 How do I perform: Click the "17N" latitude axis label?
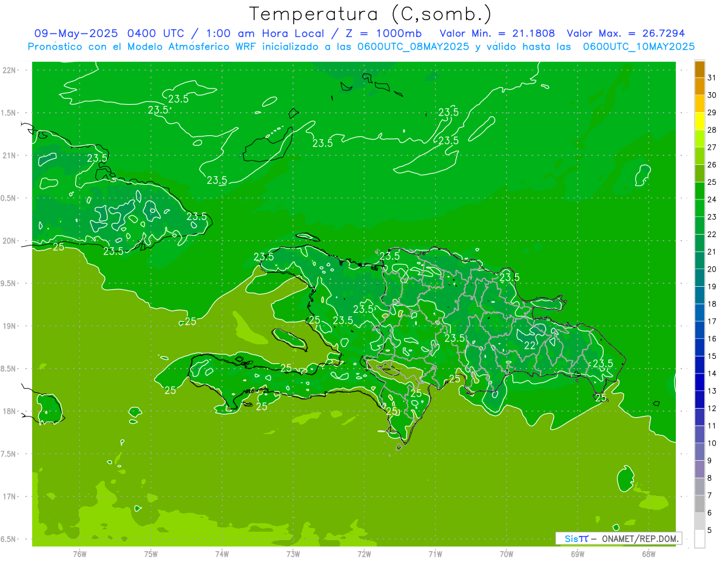10,497
